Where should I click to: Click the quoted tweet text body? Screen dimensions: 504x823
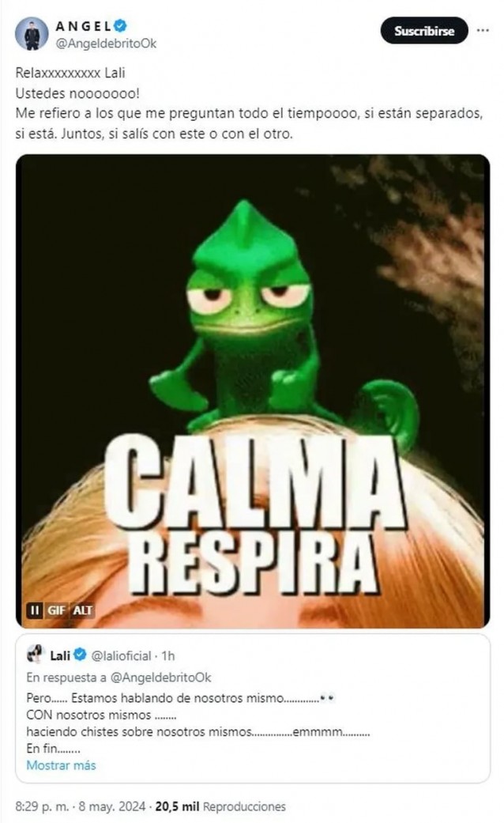198,723
